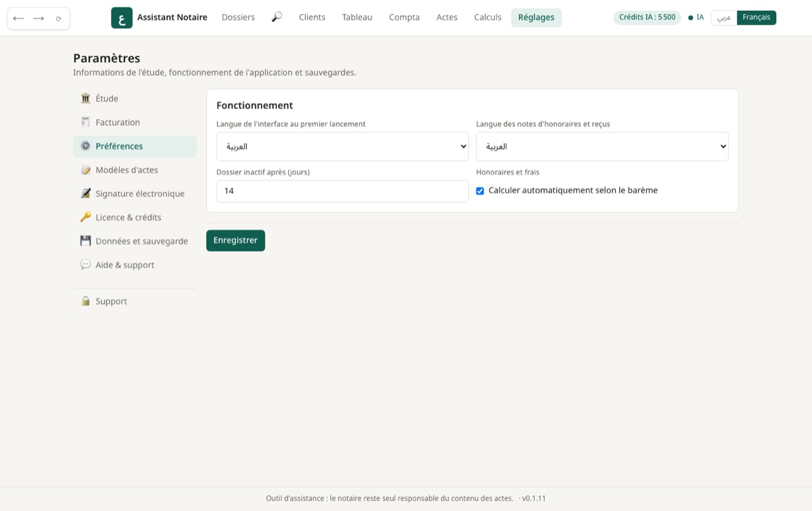The image size is (812, 511).
Task: Open the Facturation settings section
Action: 135,123
